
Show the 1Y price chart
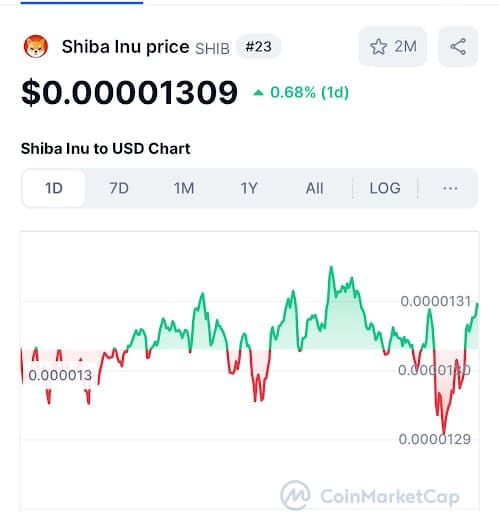click(249, 188)
